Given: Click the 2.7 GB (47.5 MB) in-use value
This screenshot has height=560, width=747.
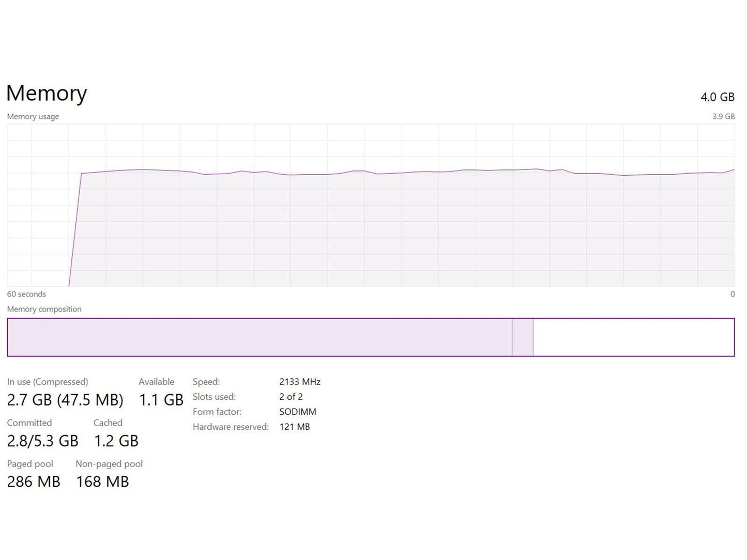Looking at the screenshot, I should click(x=65, y=400).
